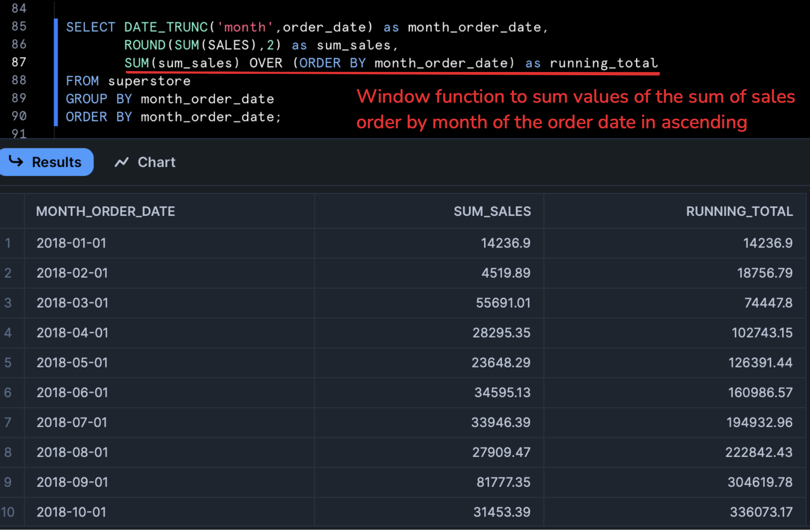Place cursor on the DATE_TRUNC function

(166, 27)
